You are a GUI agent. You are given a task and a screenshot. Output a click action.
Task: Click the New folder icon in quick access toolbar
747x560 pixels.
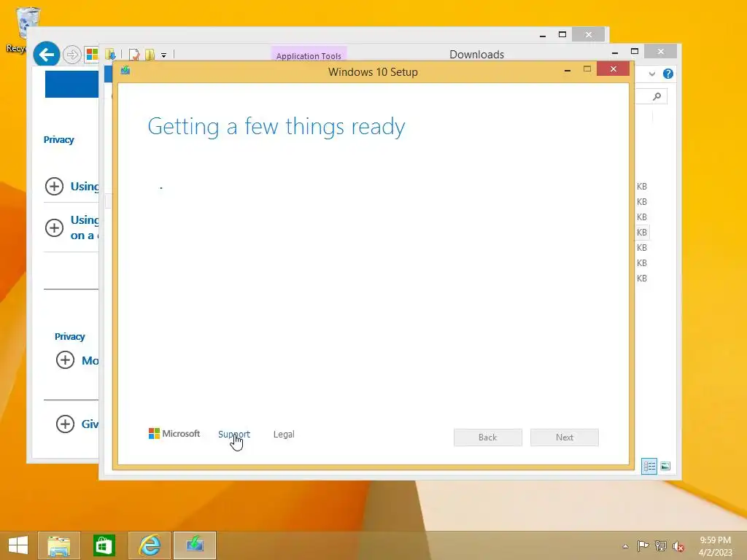[150, 55]
